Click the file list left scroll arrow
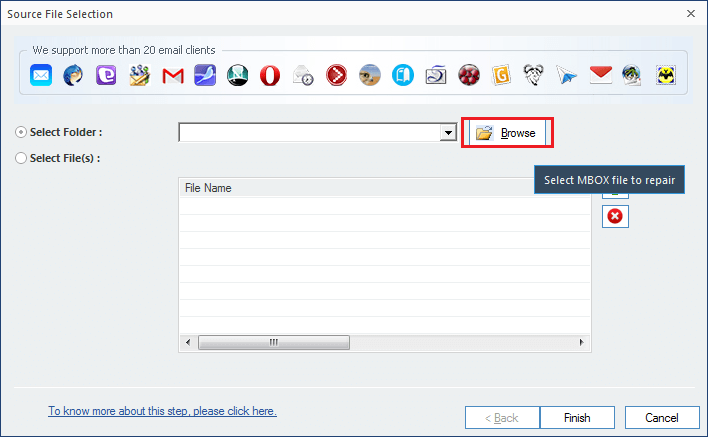This screenshot has width=708, height=437. coord(188,342)
